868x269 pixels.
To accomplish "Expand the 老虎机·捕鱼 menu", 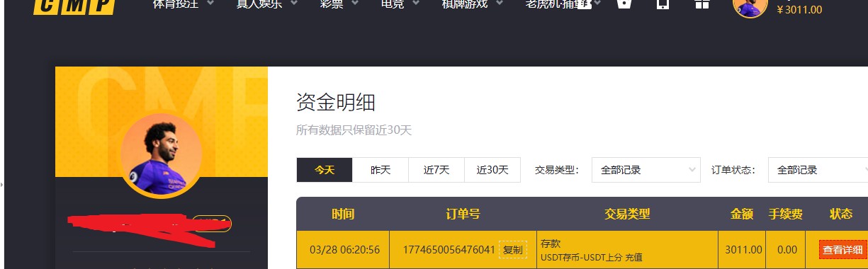I will (563, 4).
